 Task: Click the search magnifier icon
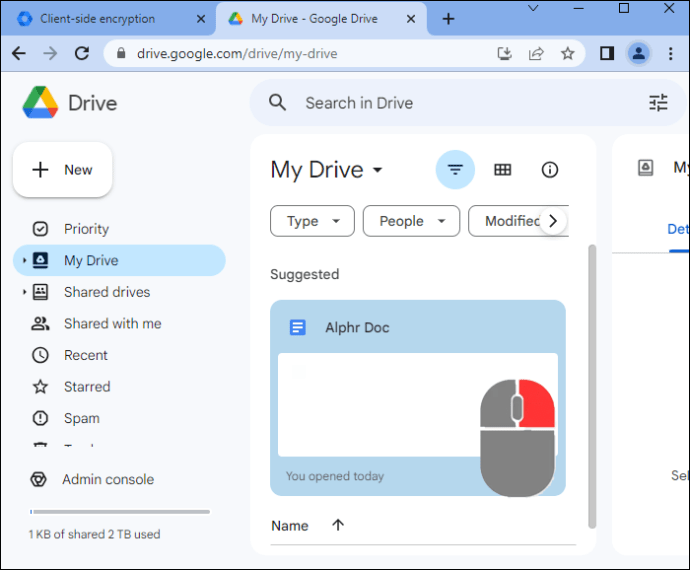277,103
